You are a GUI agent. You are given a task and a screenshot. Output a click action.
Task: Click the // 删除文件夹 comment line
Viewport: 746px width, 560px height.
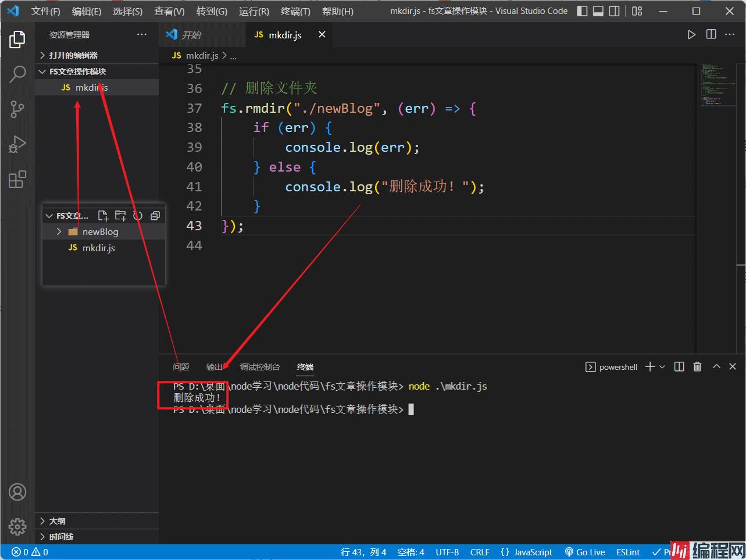269,88
